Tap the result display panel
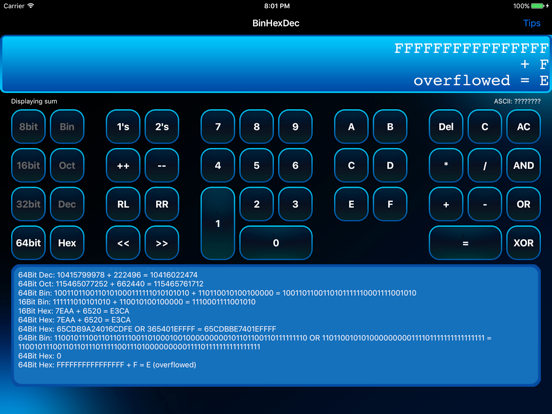Image resolution: width=552 pixels, height=414 pixels. pyautogui.click(x=276, y=64)
